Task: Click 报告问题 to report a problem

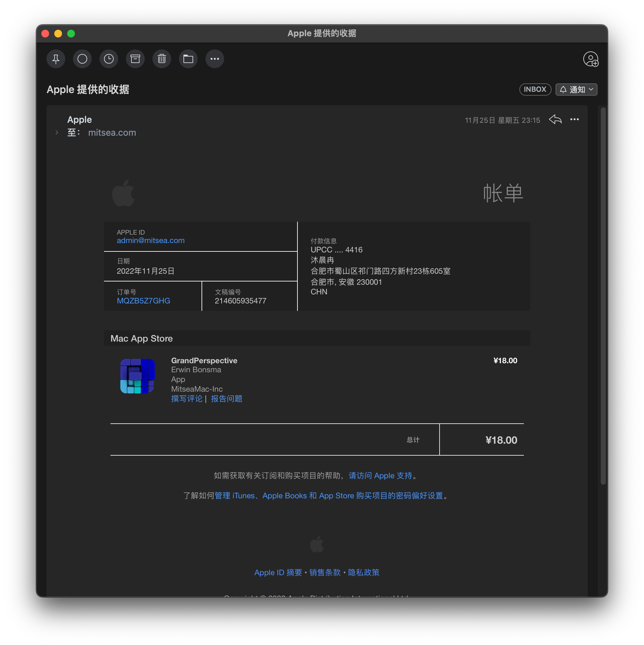Action: click(x=227, y=399)
